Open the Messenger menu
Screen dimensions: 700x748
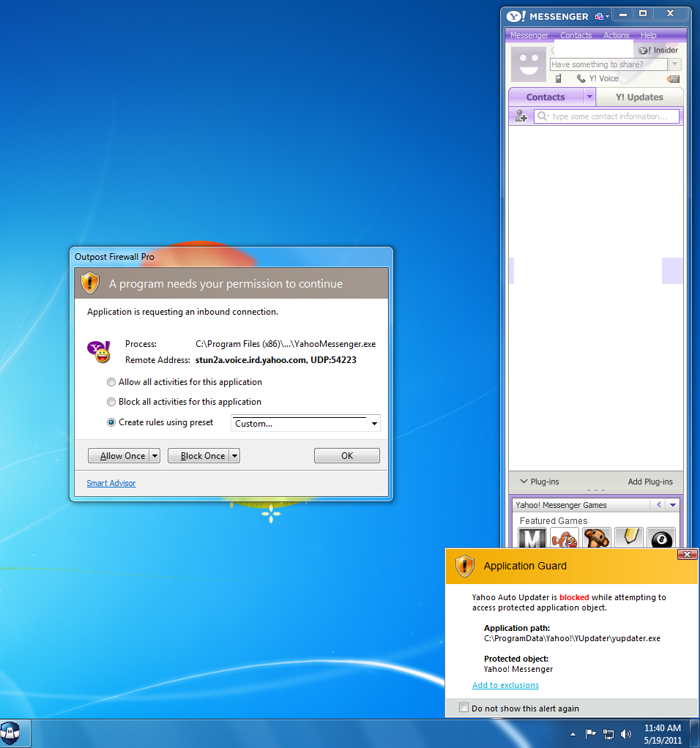tap(529, 35)
